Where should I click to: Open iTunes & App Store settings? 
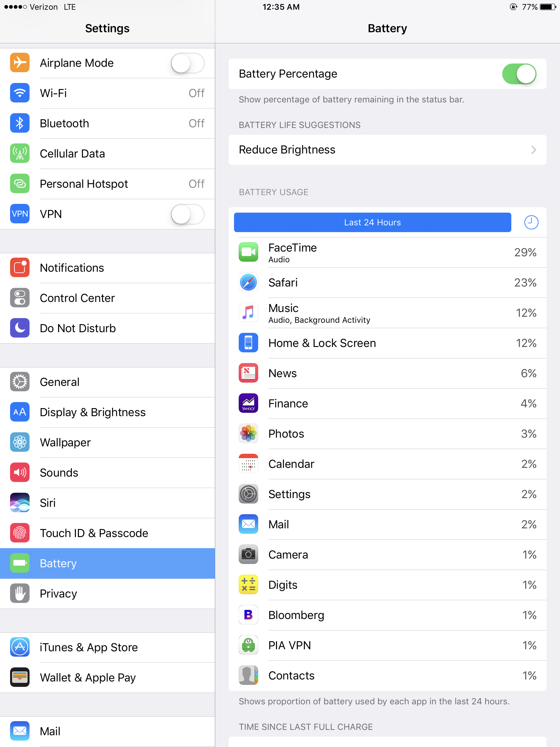(x=107, y=647)
